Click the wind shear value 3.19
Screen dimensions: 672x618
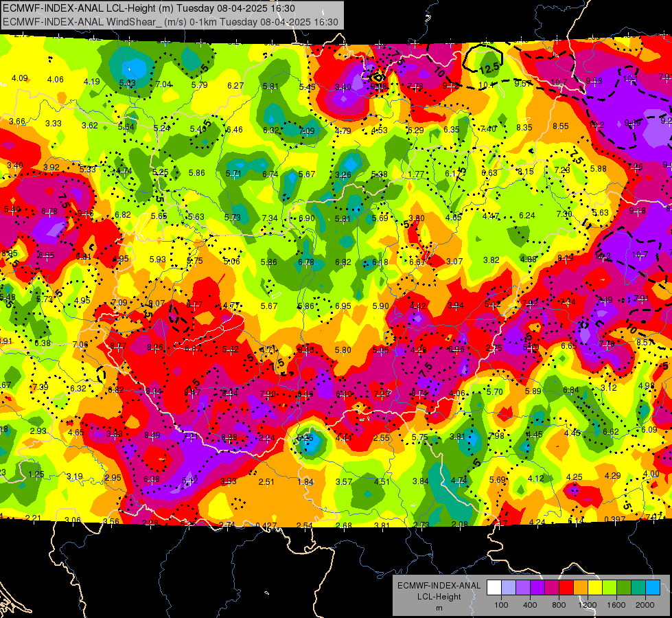(x=75, y=477)
